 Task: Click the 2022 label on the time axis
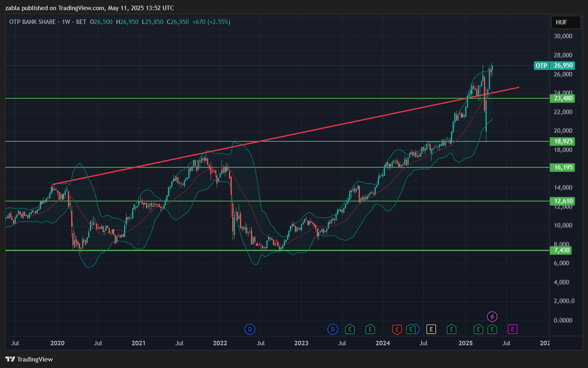pos(220,343)
